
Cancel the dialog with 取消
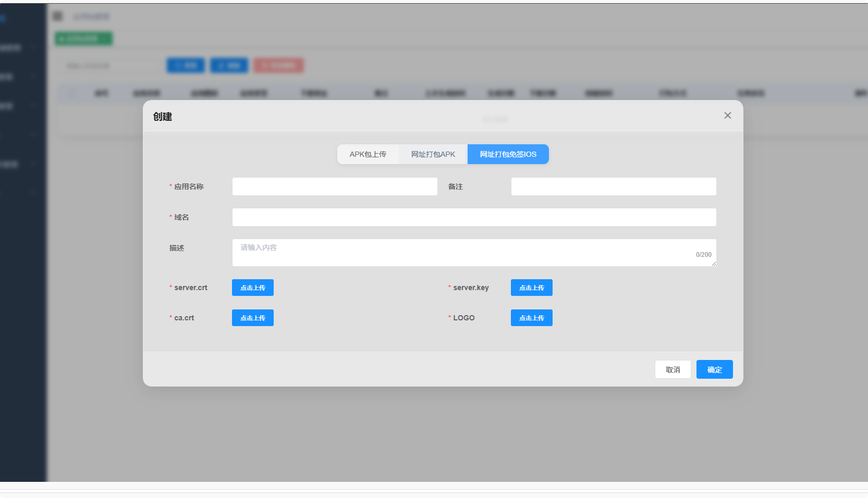[673, 369]
